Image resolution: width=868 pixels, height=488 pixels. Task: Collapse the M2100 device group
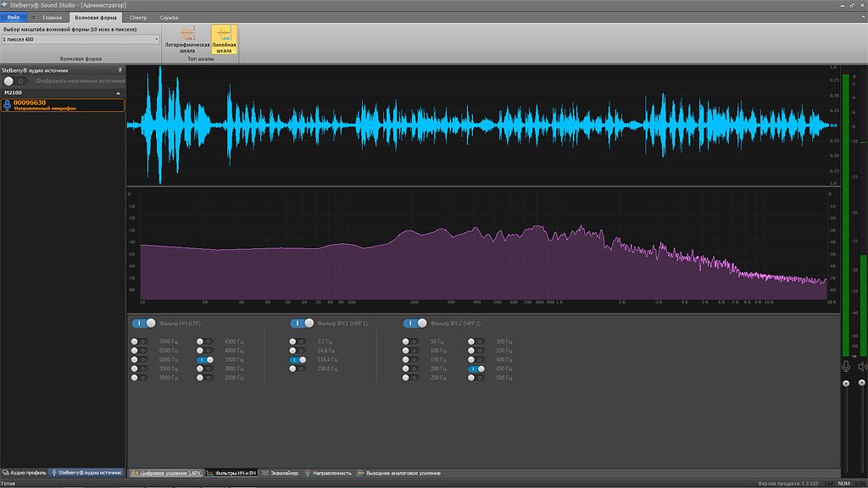tap(119, 92)
